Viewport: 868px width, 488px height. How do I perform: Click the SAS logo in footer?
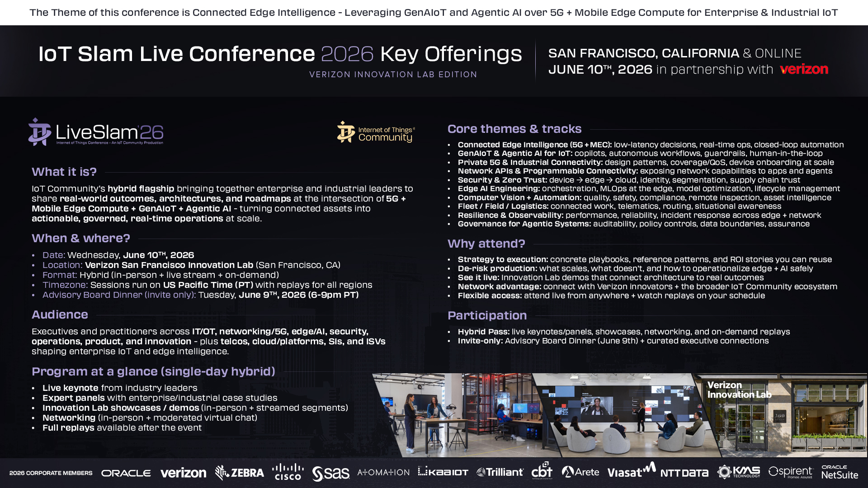point(330,473)
